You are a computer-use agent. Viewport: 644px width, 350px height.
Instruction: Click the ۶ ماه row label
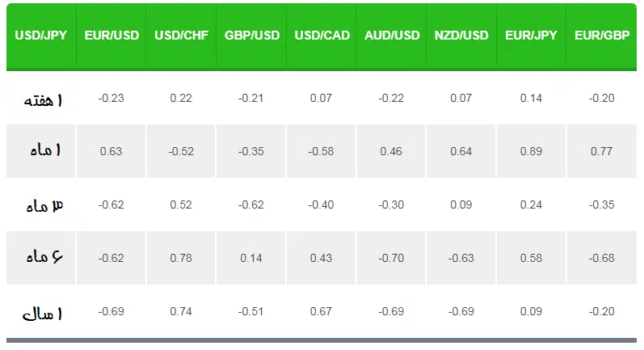point(44,257)
